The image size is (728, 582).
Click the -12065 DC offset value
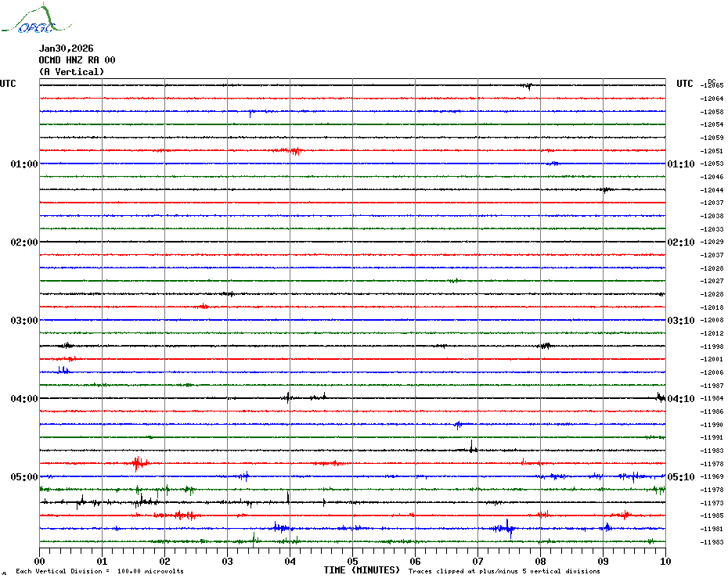pyautogui.click(x=712, y=85)
